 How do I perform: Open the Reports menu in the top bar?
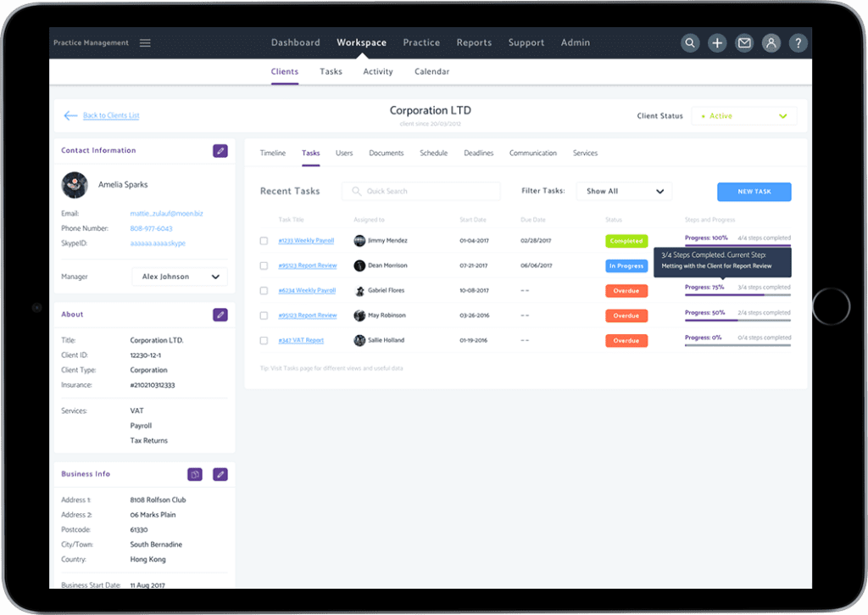pos(474,42)
